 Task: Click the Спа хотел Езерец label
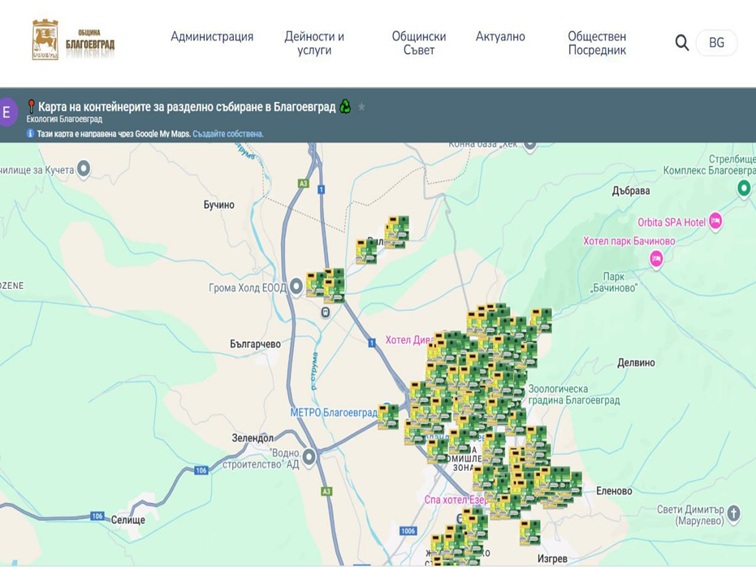(x=455, y=500)
